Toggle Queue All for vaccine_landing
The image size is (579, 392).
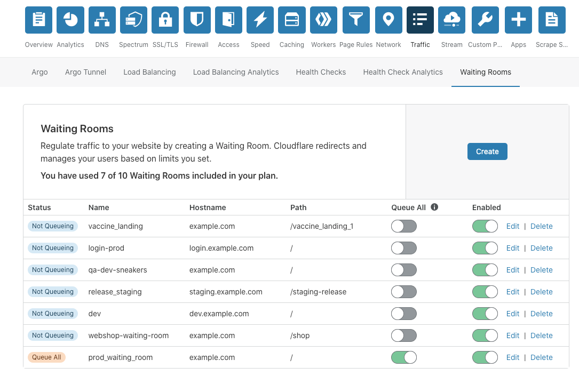click(x=404, y=226)
